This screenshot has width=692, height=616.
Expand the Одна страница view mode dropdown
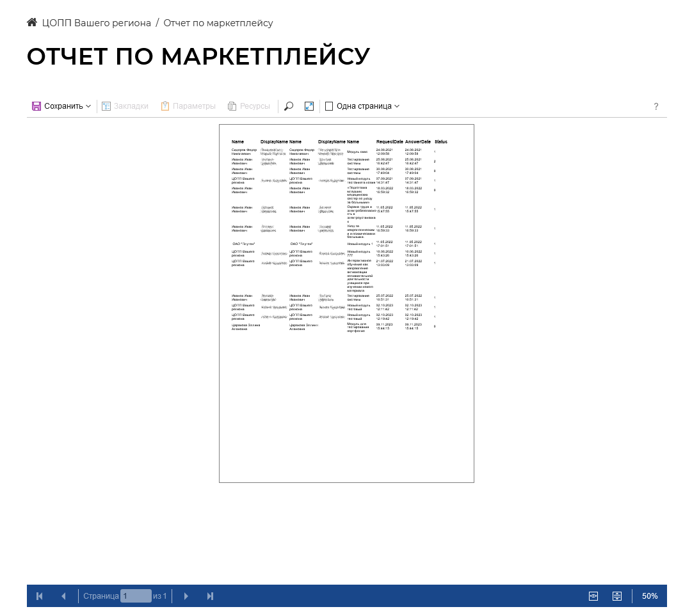point(362,106)
